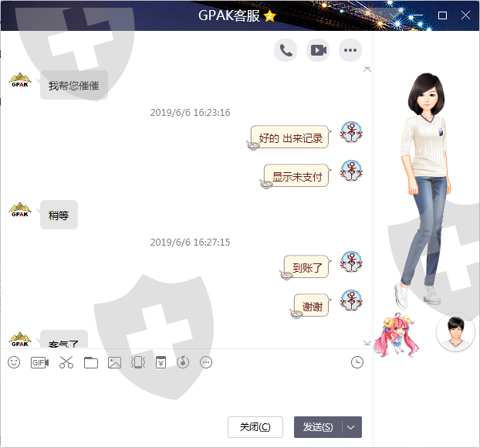480x448 pixels.
Task: Click the star badge next to GPAK客服
Action: pos(269,15)
